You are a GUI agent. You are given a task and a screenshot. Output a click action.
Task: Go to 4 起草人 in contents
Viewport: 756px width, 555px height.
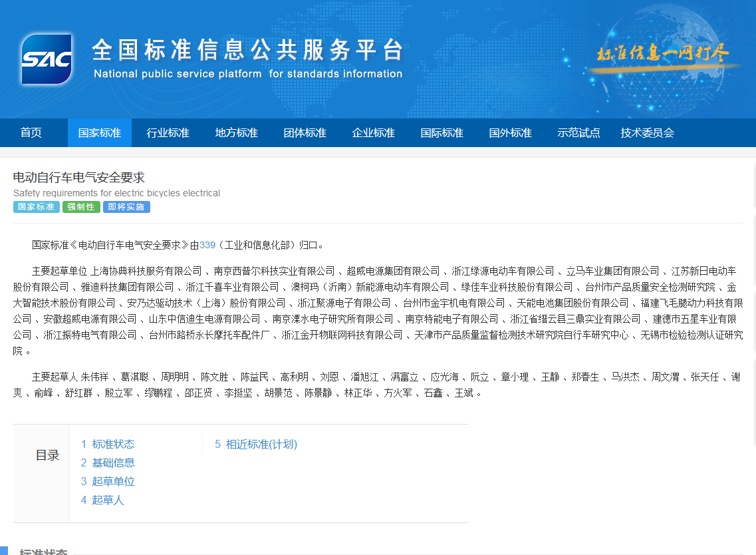pos(102,500)
